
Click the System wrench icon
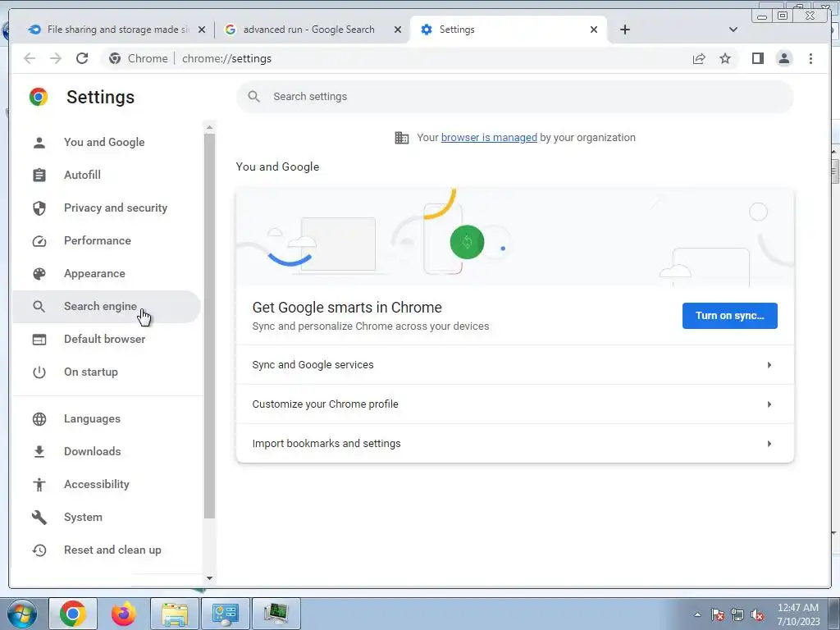39,517
